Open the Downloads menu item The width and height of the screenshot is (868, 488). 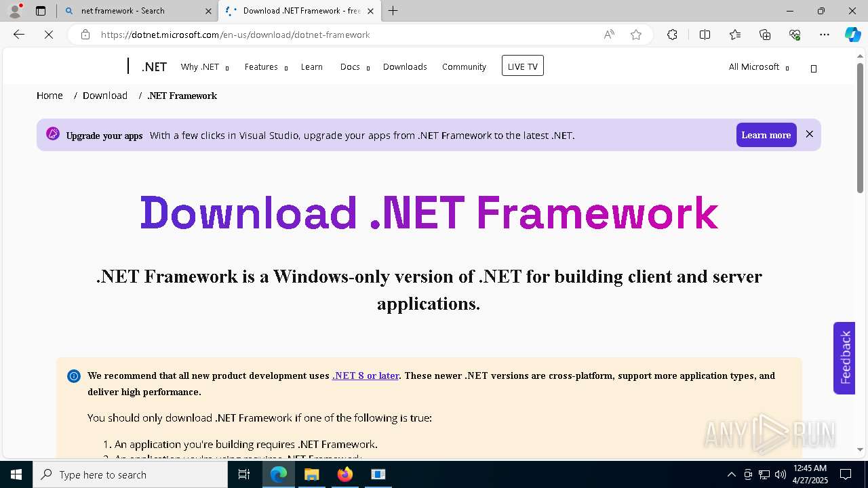[x=405, y=66]
